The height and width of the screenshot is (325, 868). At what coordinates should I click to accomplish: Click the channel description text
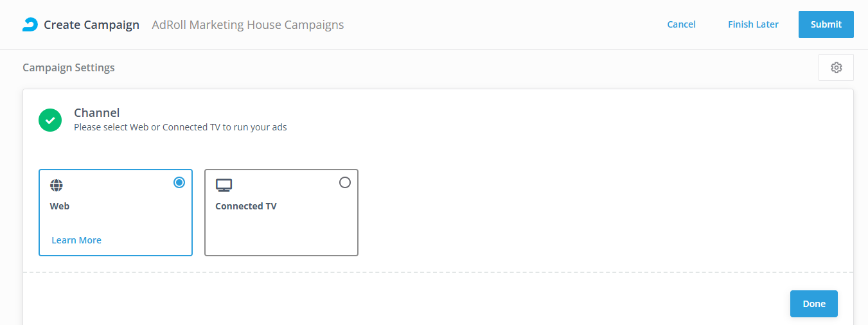coord(181,127)
